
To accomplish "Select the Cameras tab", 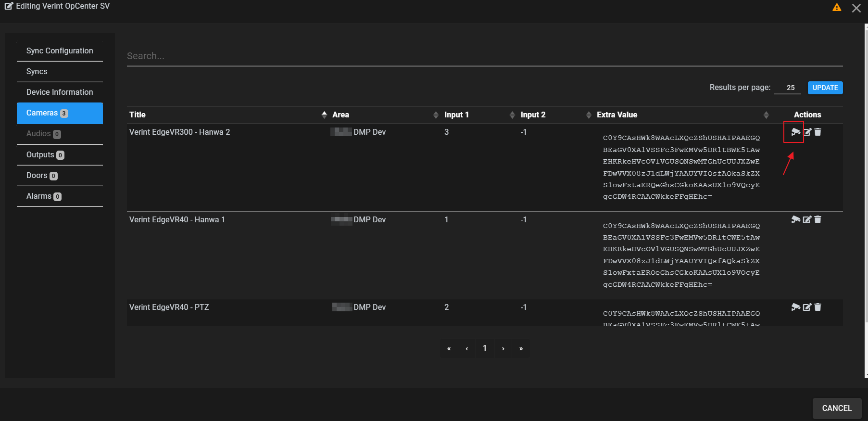I will pos(60,113).
